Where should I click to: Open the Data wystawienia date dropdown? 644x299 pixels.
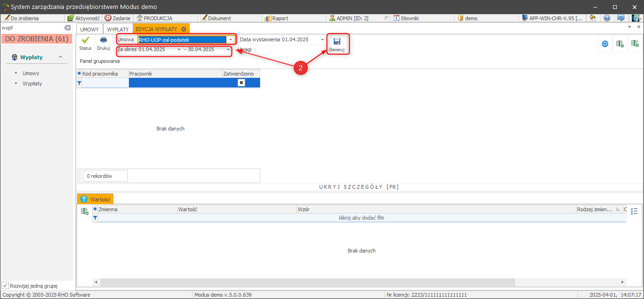[322, 40]
